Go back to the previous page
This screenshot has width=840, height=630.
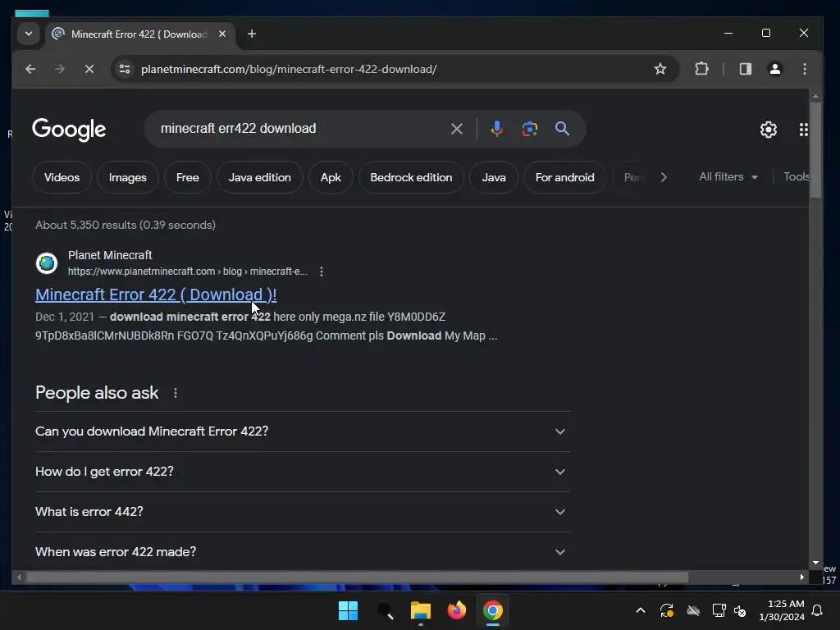[30, 69]
